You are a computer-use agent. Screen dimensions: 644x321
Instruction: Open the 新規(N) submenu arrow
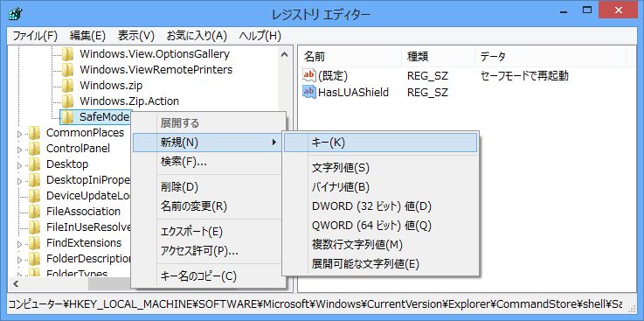coord(274,143)
